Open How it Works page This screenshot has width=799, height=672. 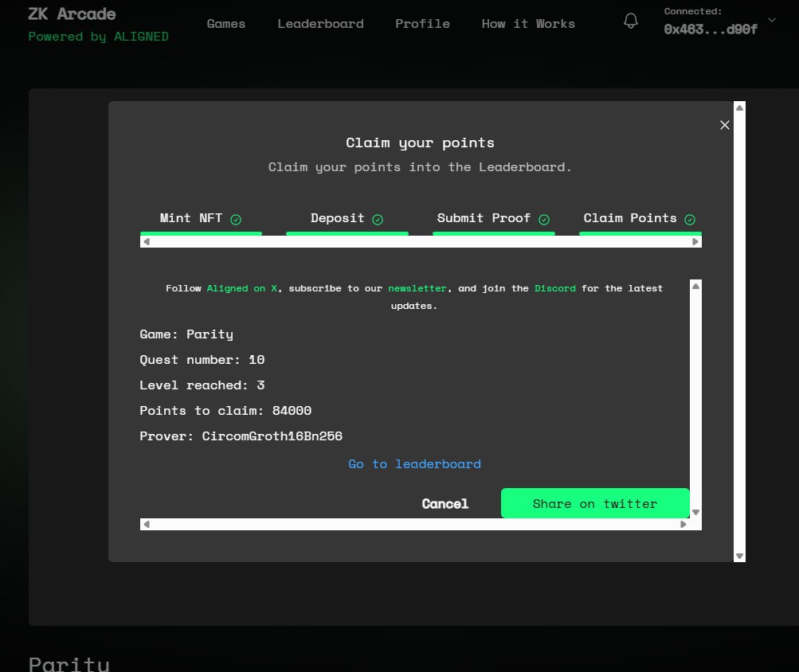coord(528,23)
